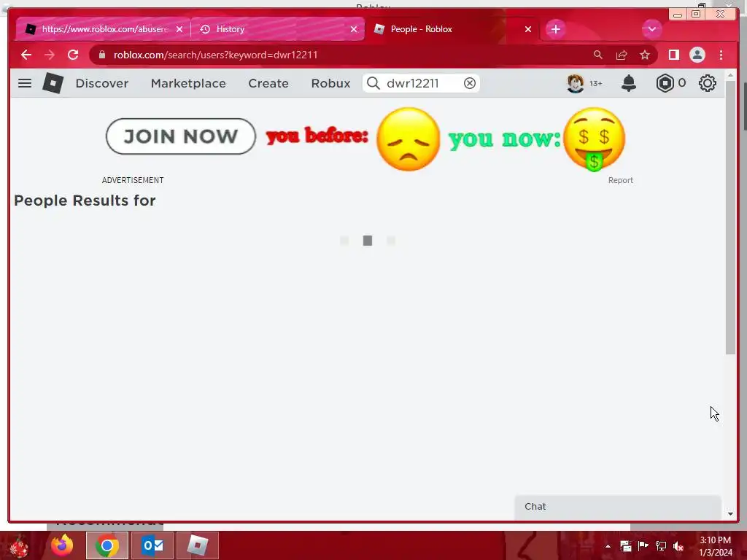747x560 pixels.
Task: Show hidden system tray icons
Action: click(x=608, y=546)
